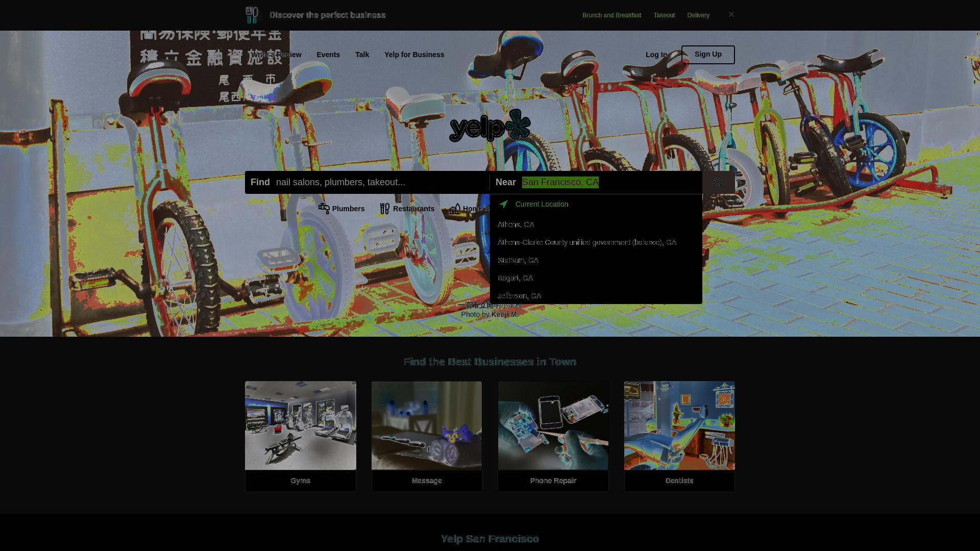The image size is (980, 551).
Task: Click the Phone Repair label
Action: pyautogui.click(x=553, y=481)
